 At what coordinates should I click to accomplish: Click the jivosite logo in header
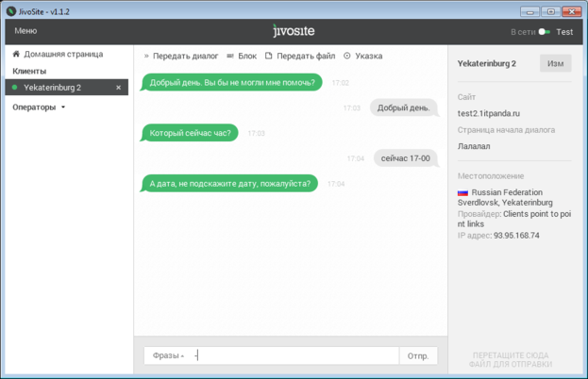294,31
